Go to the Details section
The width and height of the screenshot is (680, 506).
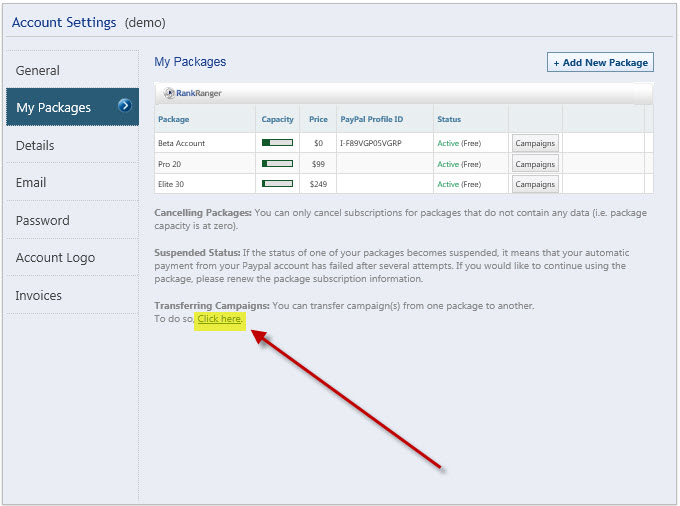pos(35,145)
